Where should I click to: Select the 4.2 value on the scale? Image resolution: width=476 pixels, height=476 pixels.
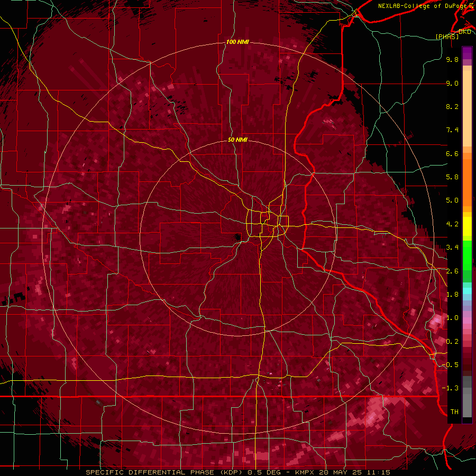tap(452, 224)
